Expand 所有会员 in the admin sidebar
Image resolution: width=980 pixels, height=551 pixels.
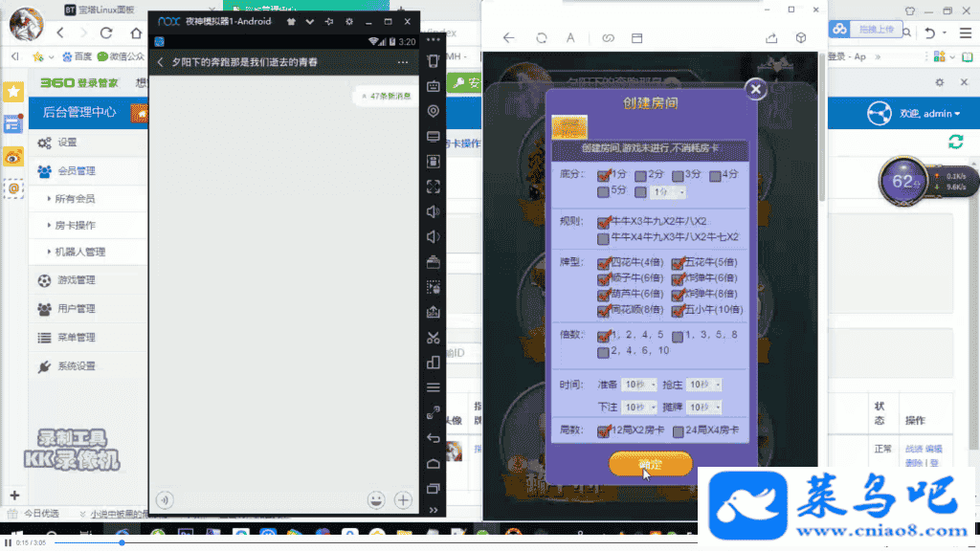coord(75,199)
